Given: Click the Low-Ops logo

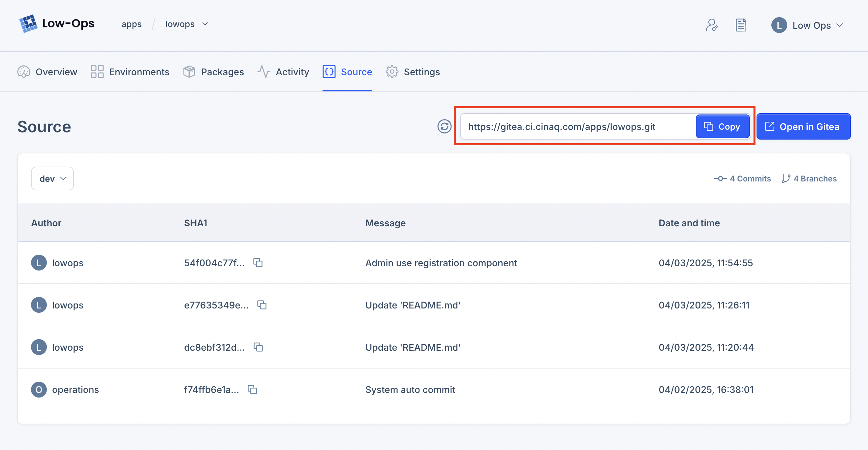Looking at the screenshot, I should [x=57, y=24].
